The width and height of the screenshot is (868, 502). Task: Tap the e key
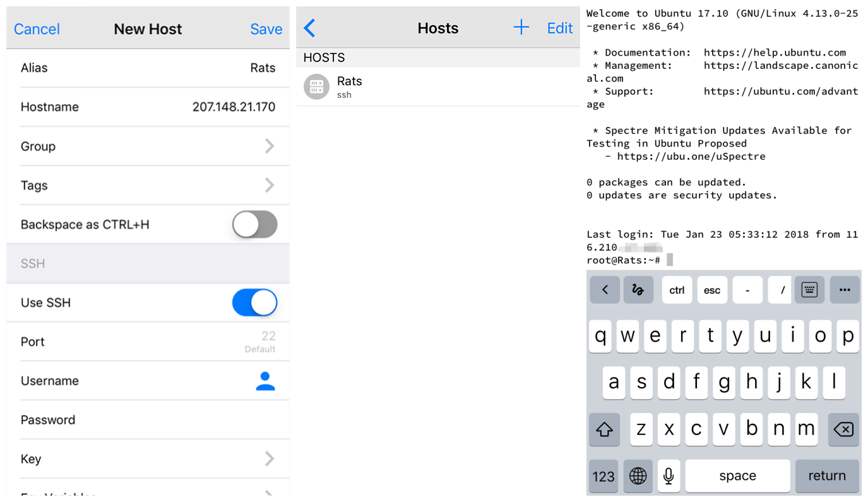(x=655, y=336)
